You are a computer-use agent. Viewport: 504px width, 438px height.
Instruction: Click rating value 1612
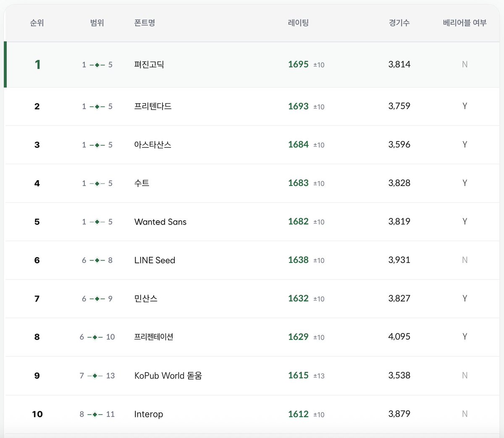click(x=298, y=414)
